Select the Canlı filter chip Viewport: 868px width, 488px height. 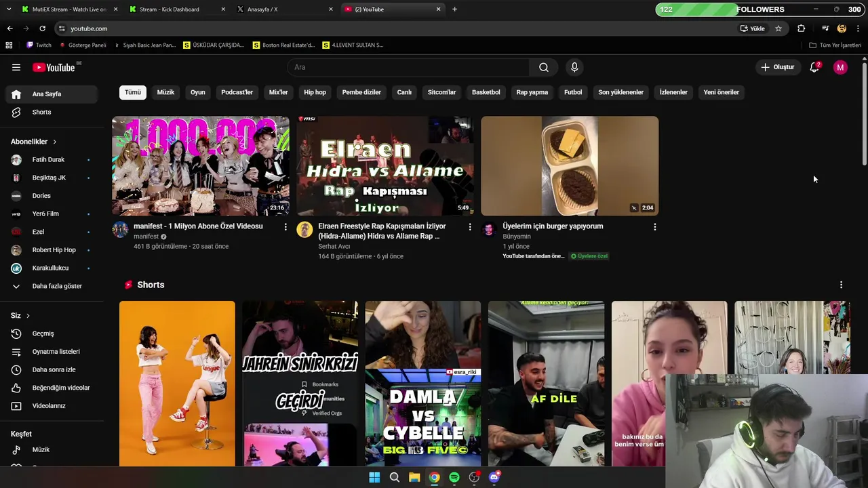click(x=404, y=92)
